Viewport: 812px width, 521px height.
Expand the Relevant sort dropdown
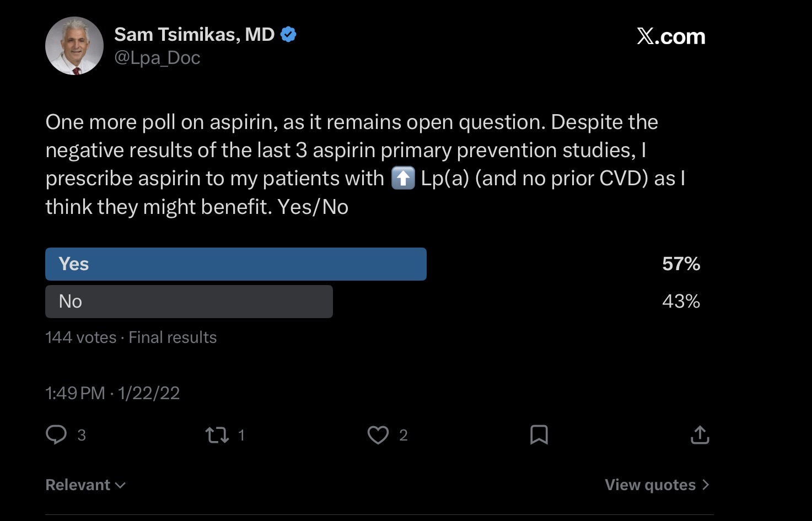(x=78, y=485)
